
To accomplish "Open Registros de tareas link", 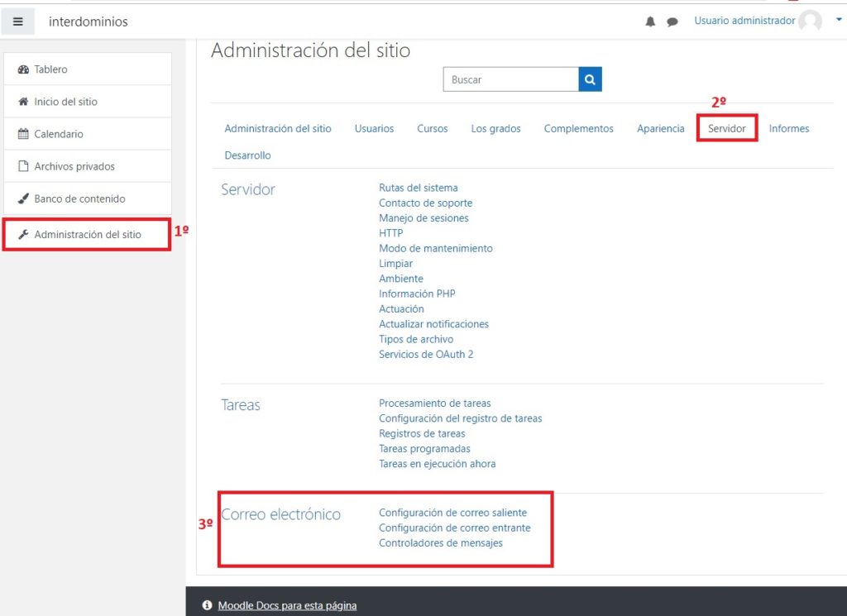I will (x=421, y=433).
